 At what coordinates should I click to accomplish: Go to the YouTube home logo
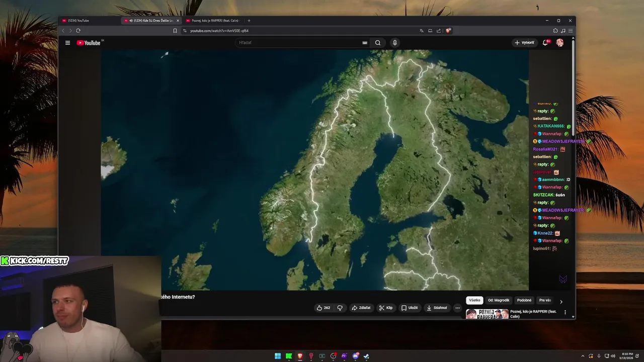pyautogui.click(x=89, y=43)
